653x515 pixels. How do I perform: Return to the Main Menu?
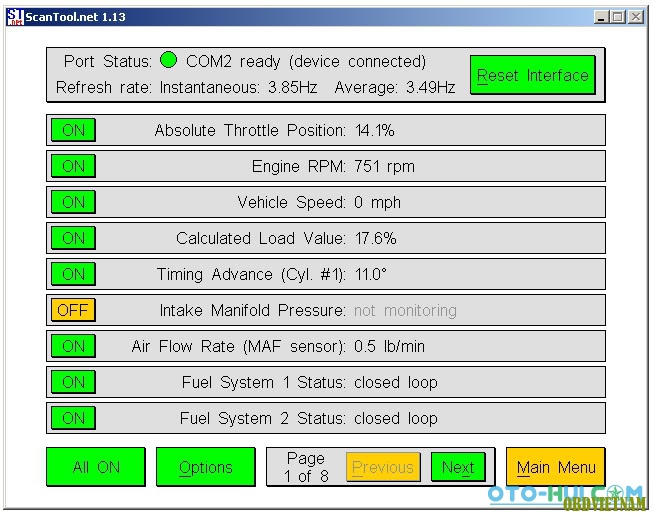coord(556,467)
